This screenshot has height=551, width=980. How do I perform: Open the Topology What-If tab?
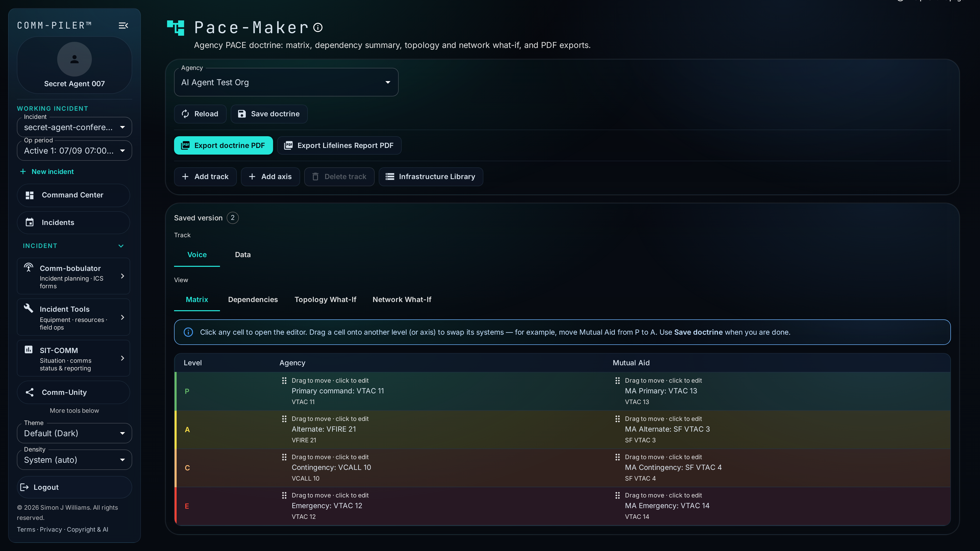coord(325,300)
